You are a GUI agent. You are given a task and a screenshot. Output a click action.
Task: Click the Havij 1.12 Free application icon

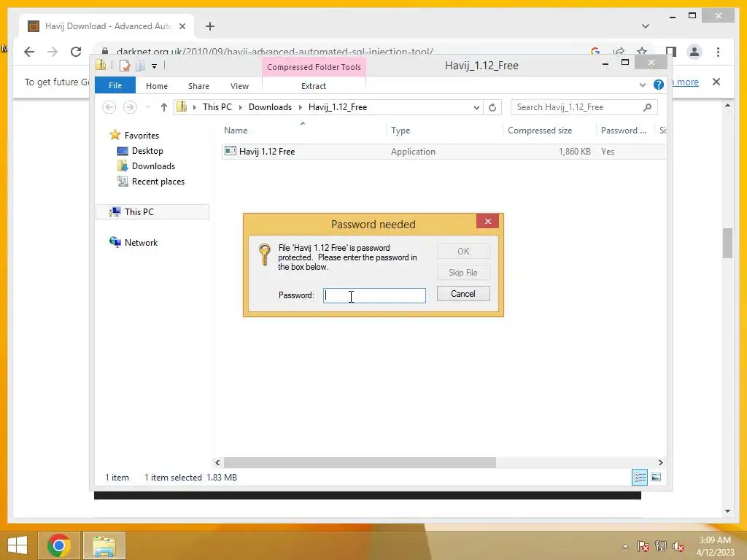[230, 151]
